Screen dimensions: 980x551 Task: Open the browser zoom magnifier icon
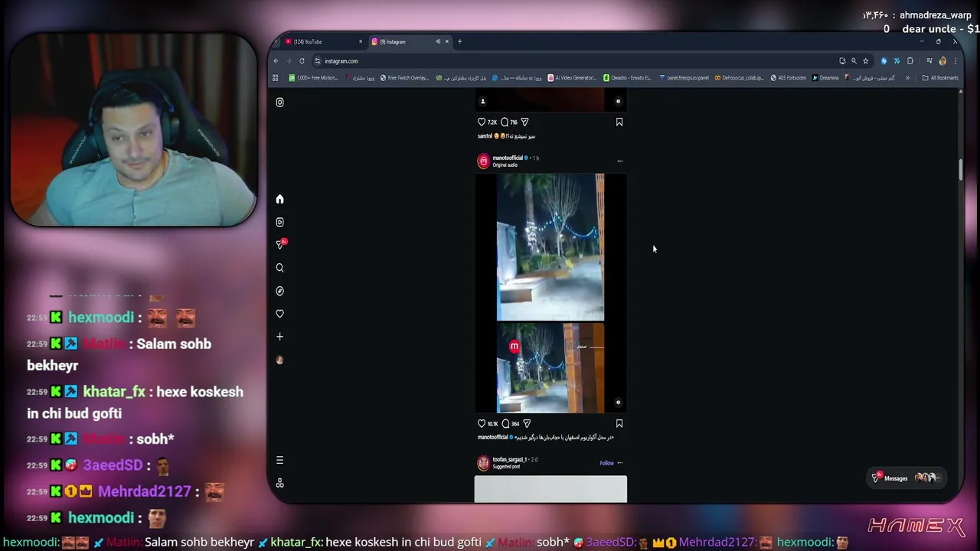click(x=854, y=60)
